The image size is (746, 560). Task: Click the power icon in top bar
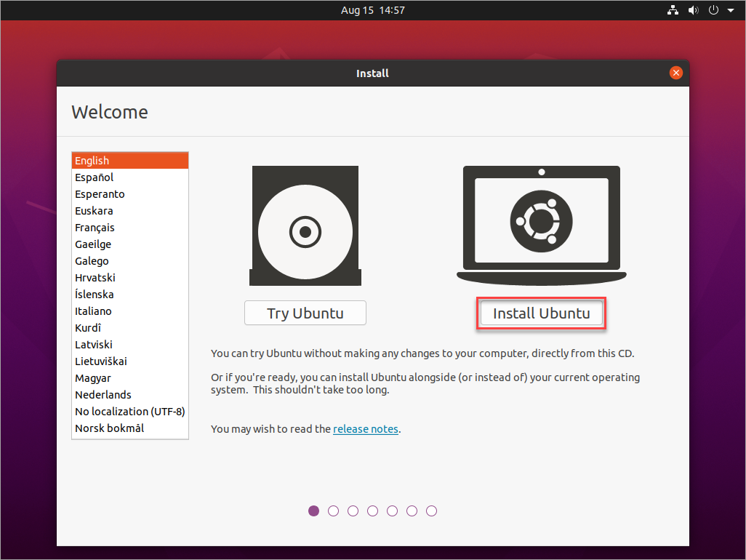coord(713,10)
